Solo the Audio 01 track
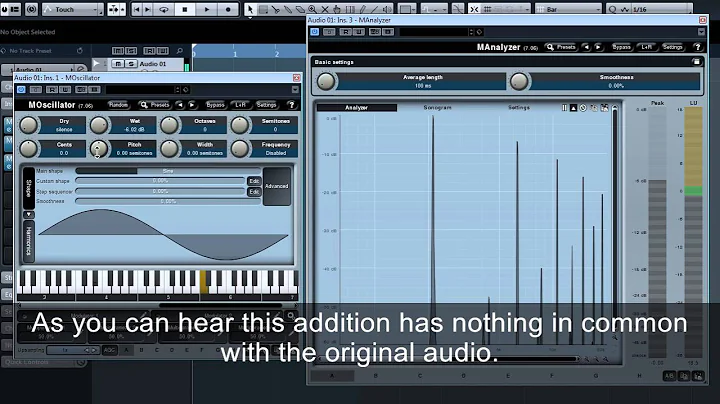Viewport: 720px width, 404px height. (x=131, y=64)
